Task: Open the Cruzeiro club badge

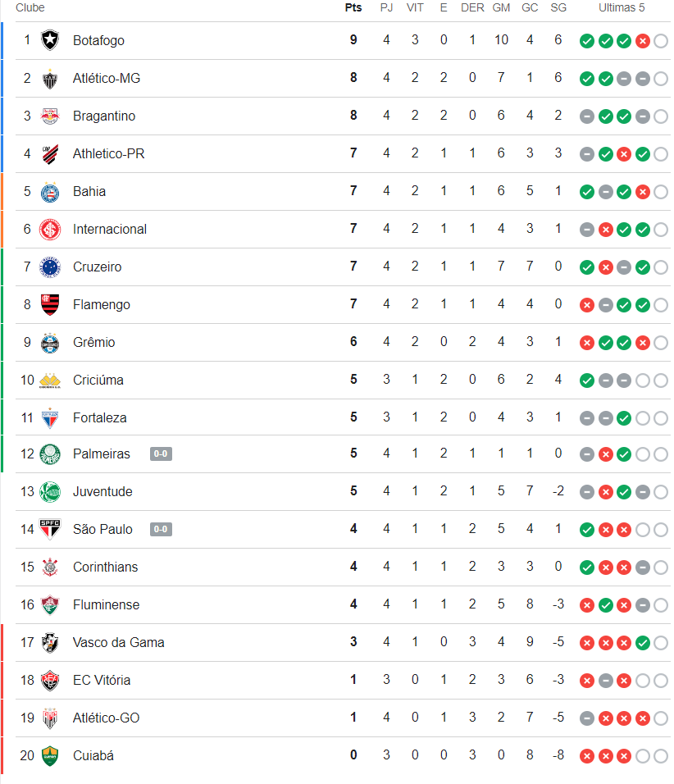Action: [x=50, y=267]
